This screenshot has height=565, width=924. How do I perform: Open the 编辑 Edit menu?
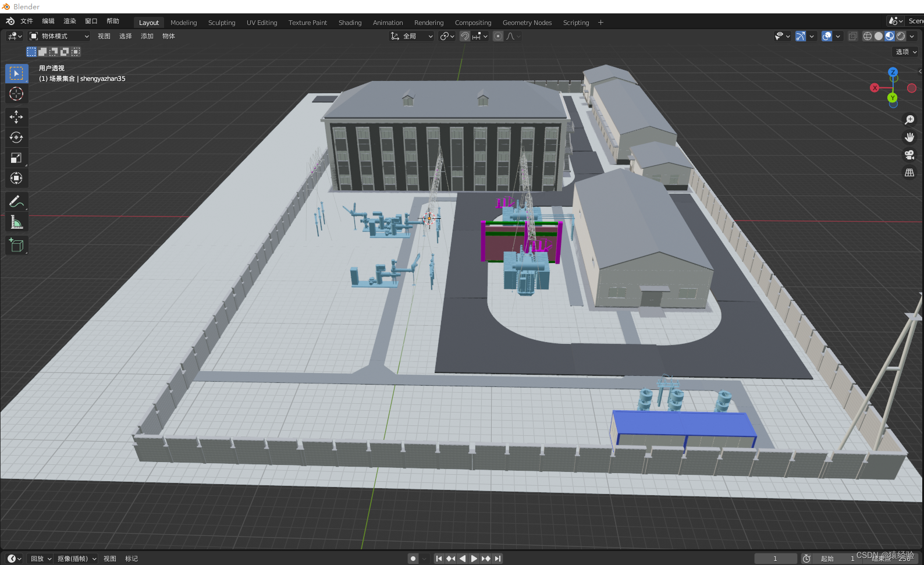click(x=48, y=21)
